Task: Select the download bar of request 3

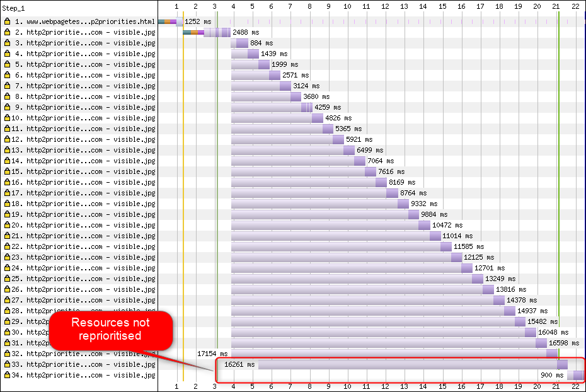Action: pos(239,43)
